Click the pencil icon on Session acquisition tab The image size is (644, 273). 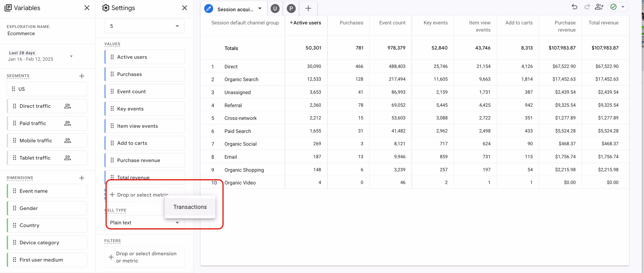(208, 8)
